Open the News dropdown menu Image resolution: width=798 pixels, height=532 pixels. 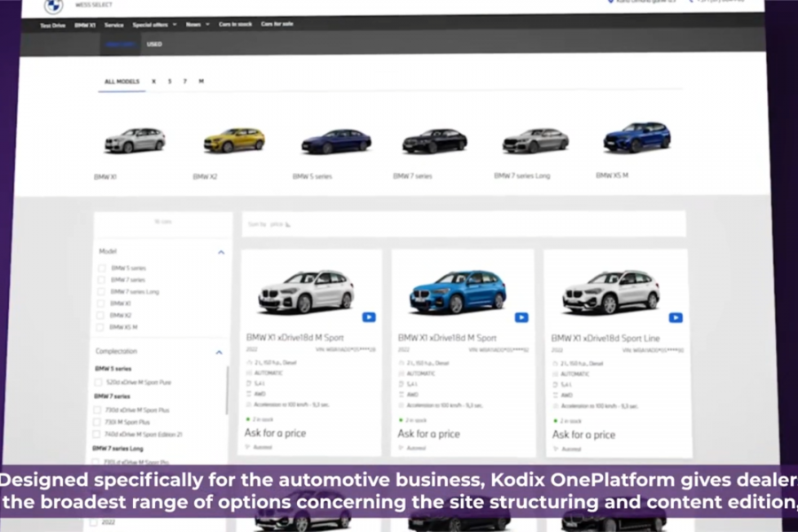point(198,25)
